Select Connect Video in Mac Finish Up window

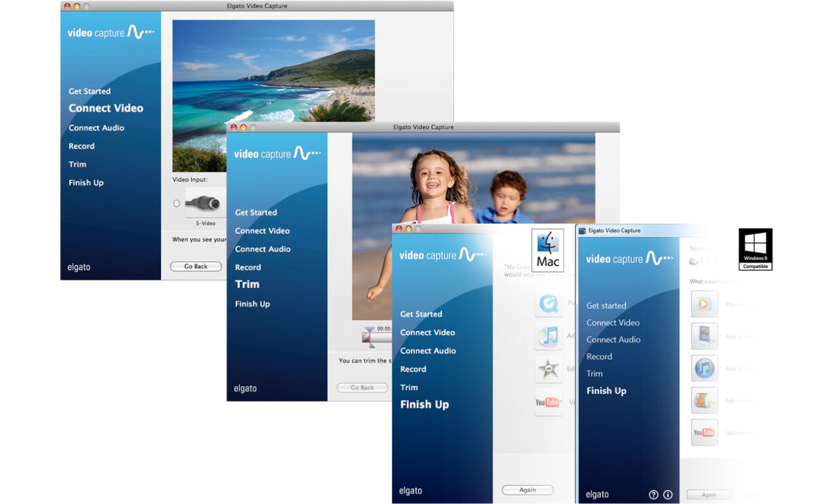428,332
